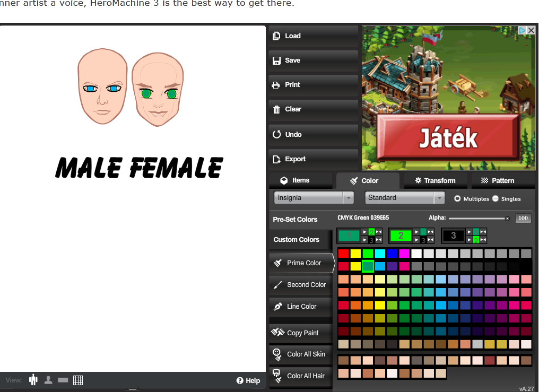Select the Singles radio button
The height and width of the screenshot is (392, 539).
(495, 198)
